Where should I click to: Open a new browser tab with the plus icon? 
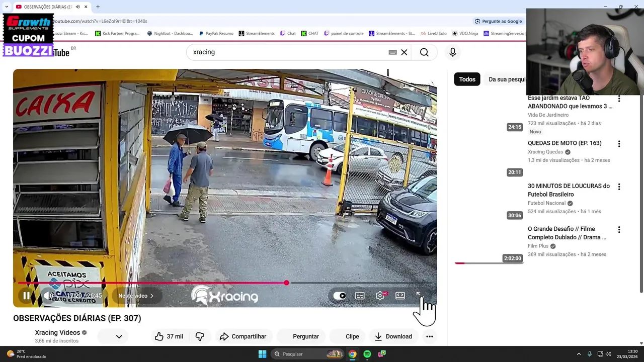(98, 7)
